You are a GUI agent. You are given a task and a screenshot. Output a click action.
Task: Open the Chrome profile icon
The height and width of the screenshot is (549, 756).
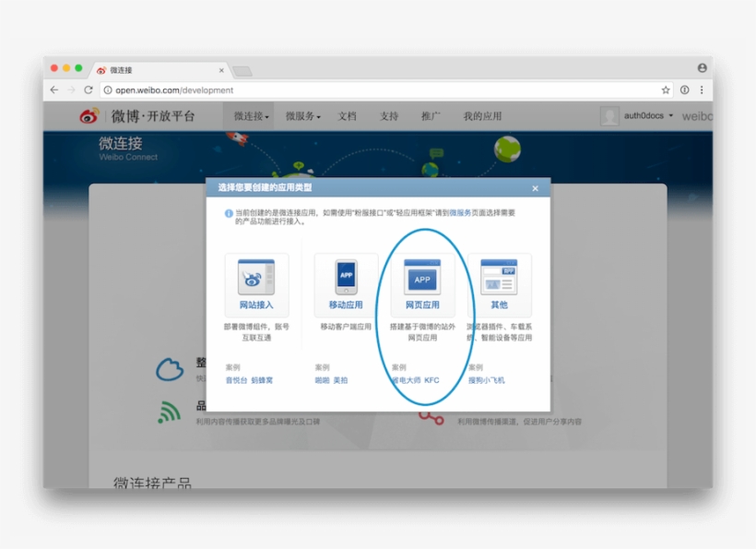tap(702, 68)
